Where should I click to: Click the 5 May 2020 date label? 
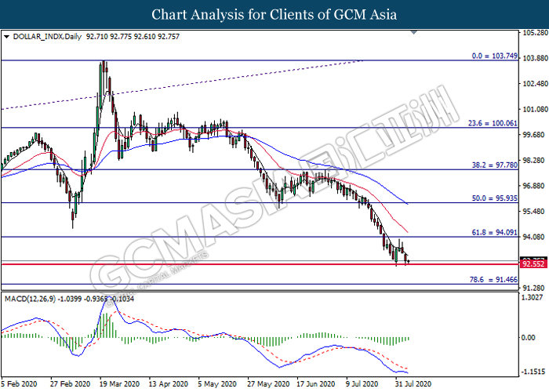(x=217, y=384)
